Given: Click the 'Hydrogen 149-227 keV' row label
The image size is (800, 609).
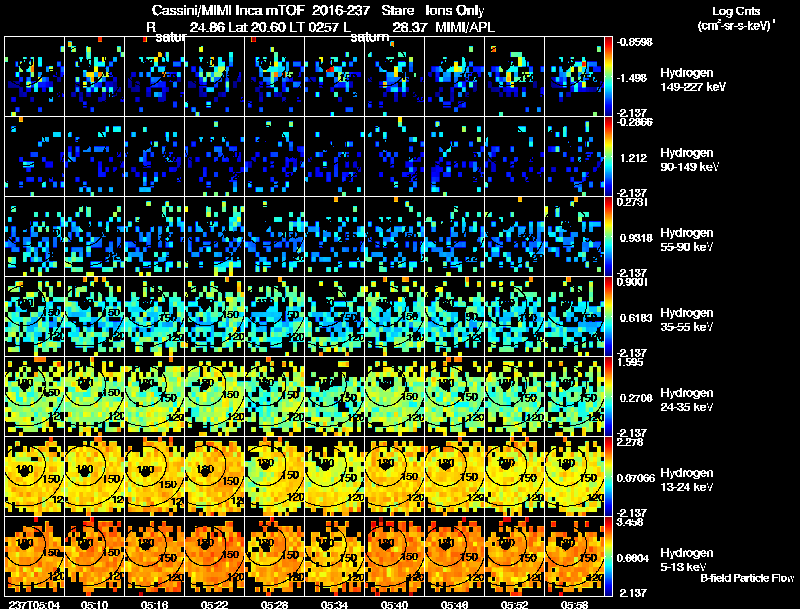Looking at the screenshot, I should pos(693,80).
